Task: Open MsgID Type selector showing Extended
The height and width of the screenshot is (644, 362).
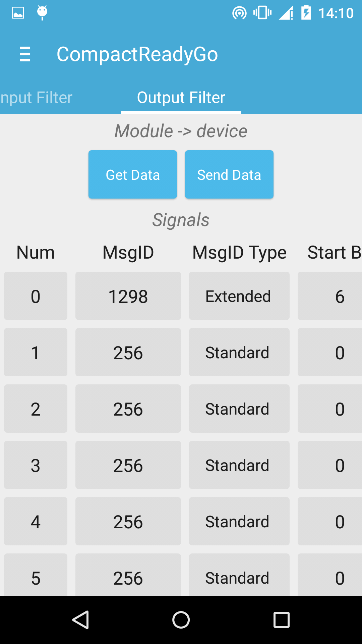Action: (x=239, y=296)
